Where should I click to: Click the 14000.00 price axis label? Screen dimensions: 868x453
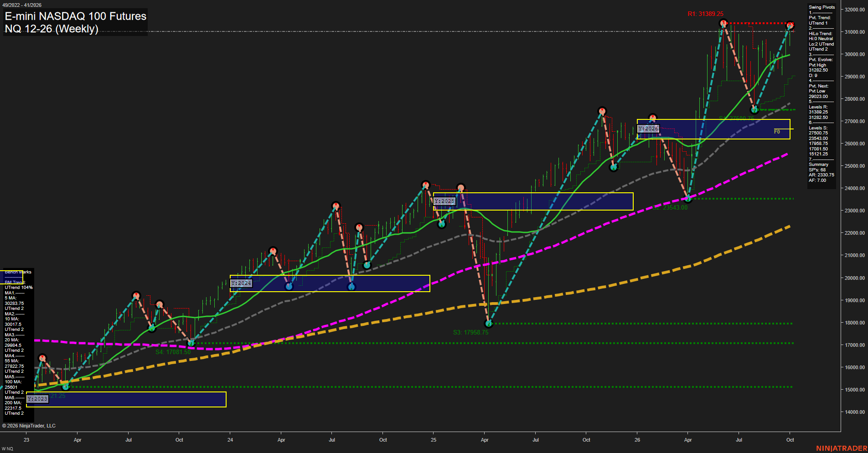click(x=855, y=412)
